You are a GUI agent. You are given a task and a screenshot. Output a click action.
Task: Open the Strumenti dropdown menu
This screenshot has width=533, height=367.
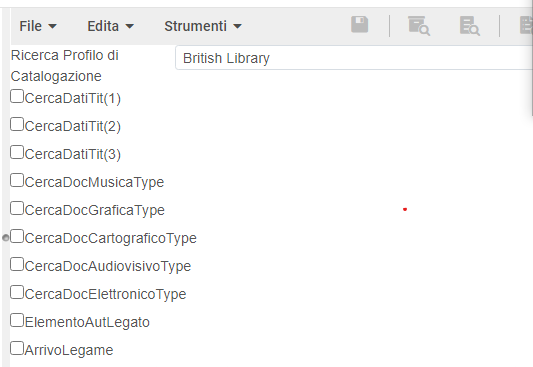(203, 26)
